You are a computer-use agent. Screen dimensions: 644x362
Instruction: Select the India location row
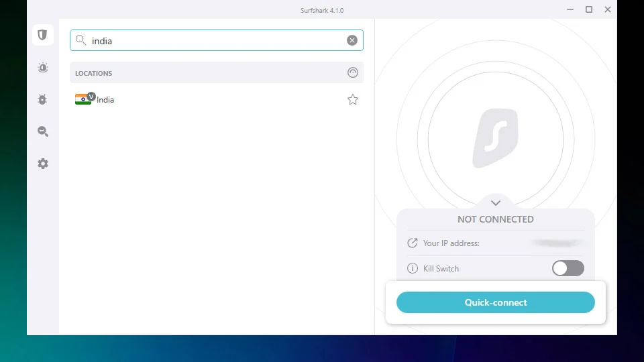tap(217, 100)
